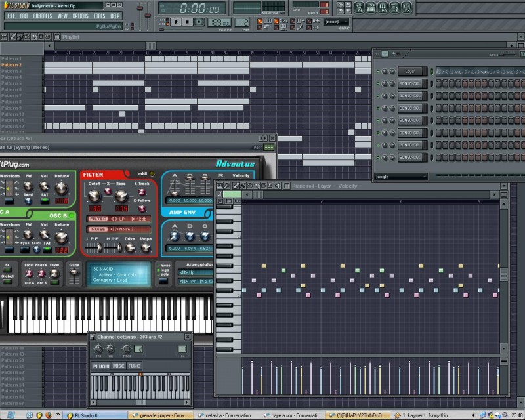Click the Playlist grid snap icon
The height and width of the screenshot is (420, 525).
[x=57, y=37]
